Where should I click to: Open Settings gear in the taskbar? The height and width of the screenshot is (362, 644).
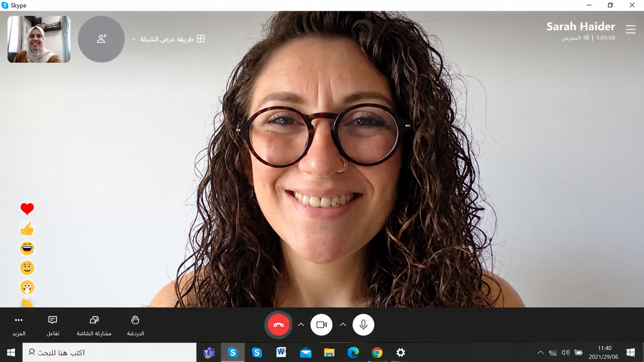point(401,352)
